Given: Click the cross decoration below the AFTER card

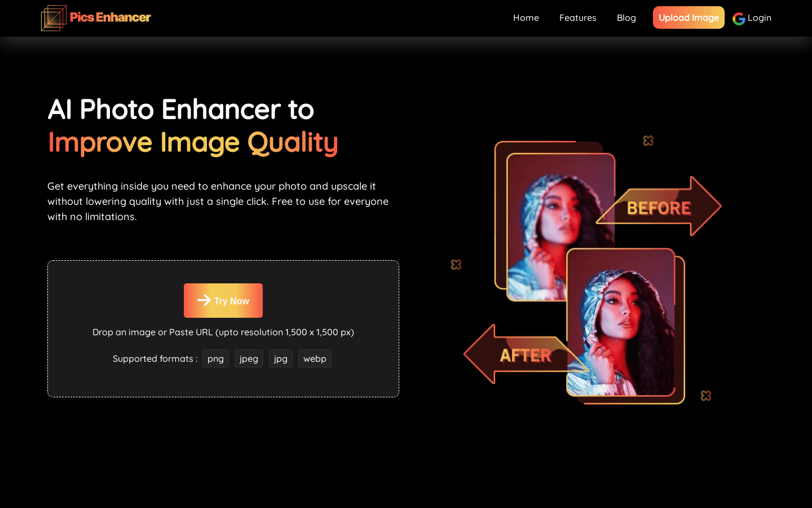Looking at the screenshot, I should [705, 396].
